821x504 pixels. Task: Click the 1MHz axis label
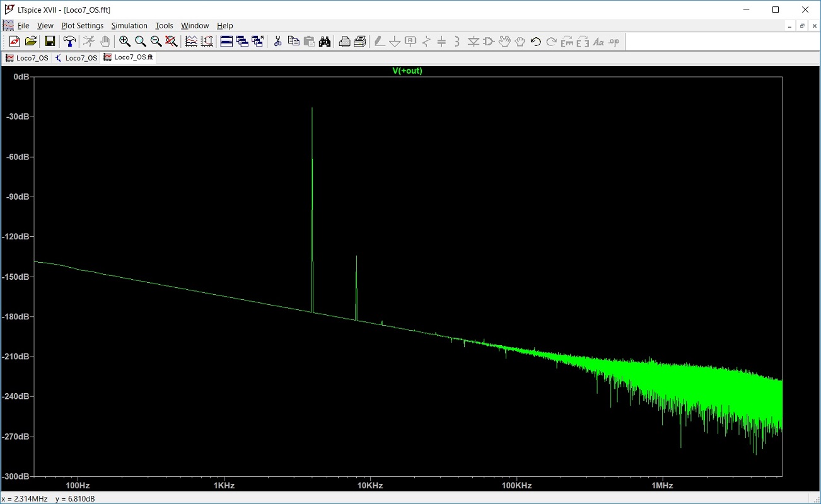click(663, 486)
